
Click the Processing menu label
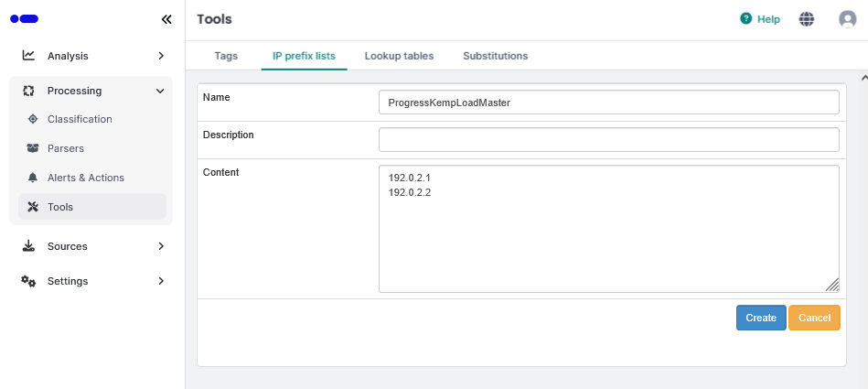coord(75,91)
